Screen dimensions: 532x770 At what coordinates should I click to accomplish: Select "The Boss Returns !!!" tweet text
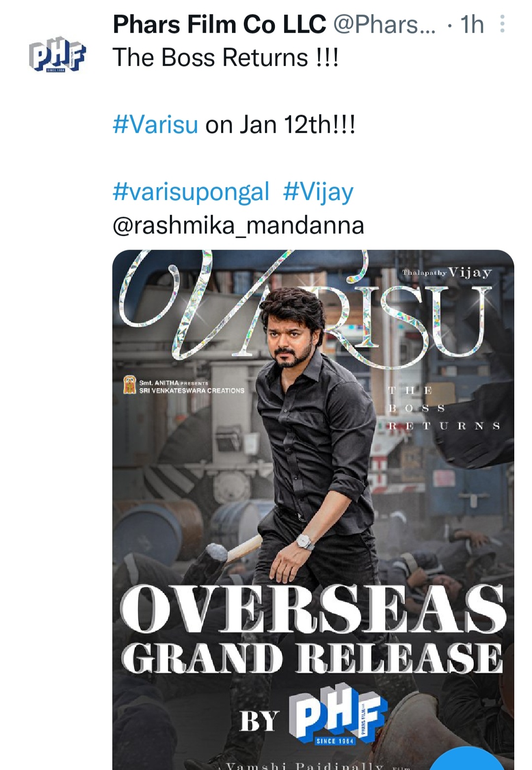coord(226,57)
